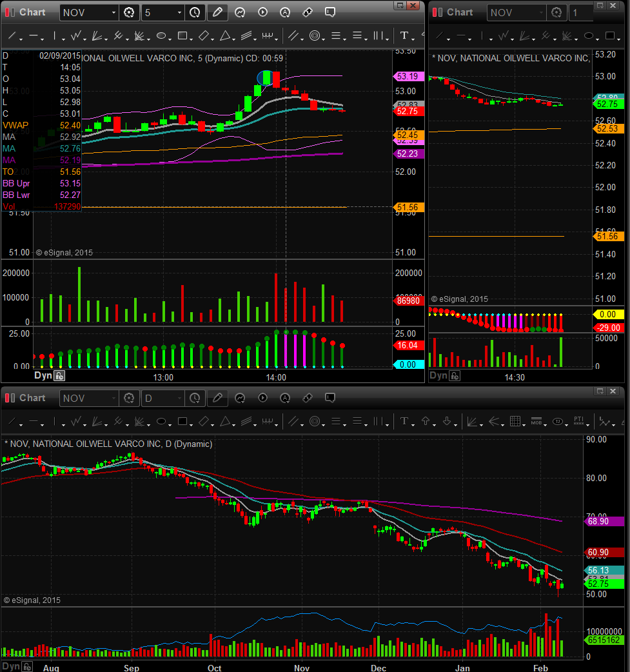Open chart settings gear menu in daily chart
This screenshot has height=672, width=630.
pos(129,398)
